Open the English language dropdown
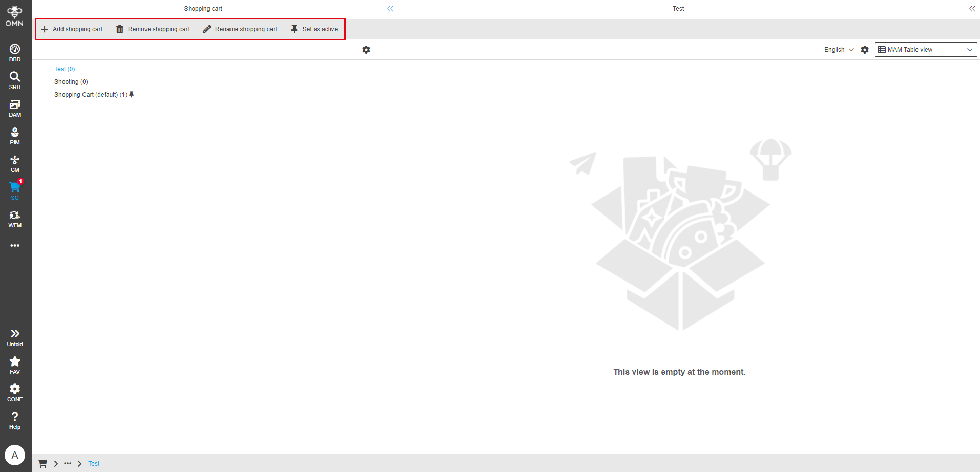The height and width of the screenshot is (472, 980). pyautogui.click(x=839, y=50)
